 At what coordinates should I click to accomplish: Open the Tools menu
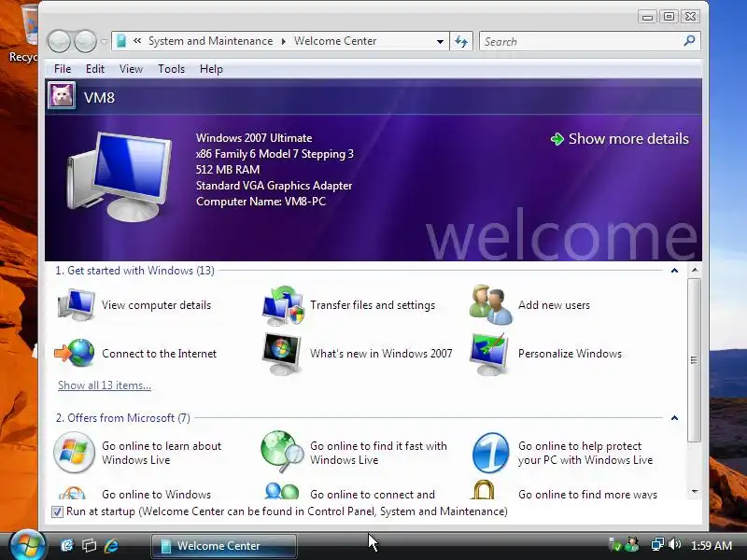click(x=171, y=69)
